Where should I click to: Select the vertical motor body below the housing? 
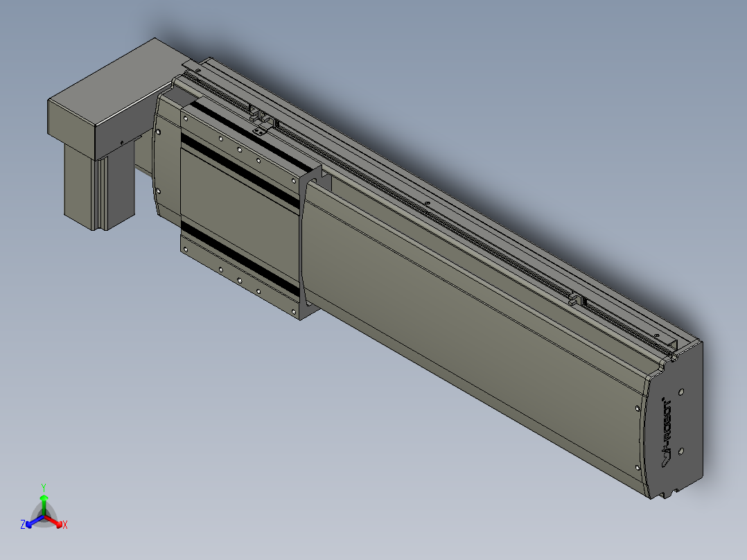pyautogui.click(x=99, y=189)
